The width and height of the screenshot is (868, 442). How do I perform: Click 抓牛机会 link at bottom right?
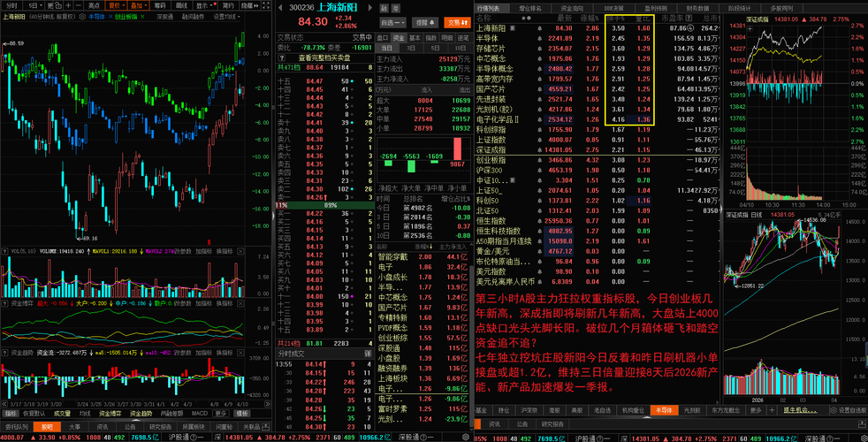tap(800, 410)
